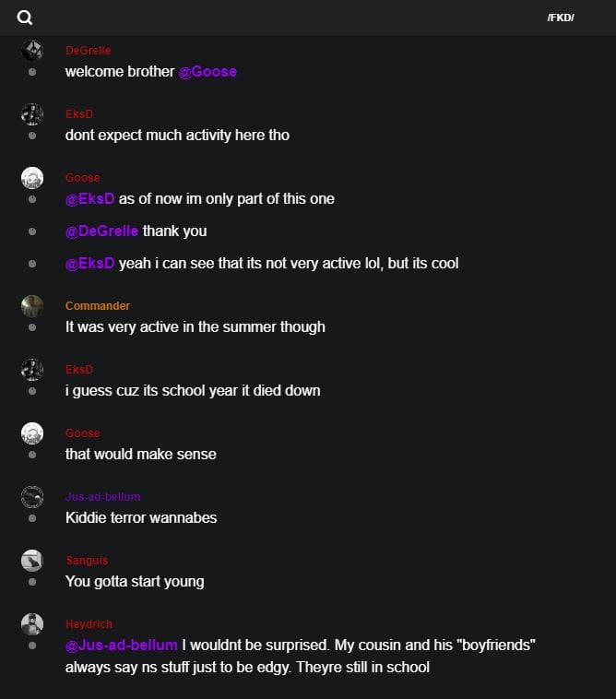Open Jus-ad-bellum's profile avatar
The height and width of the screenshot is (699, 616).
[32, 497]
